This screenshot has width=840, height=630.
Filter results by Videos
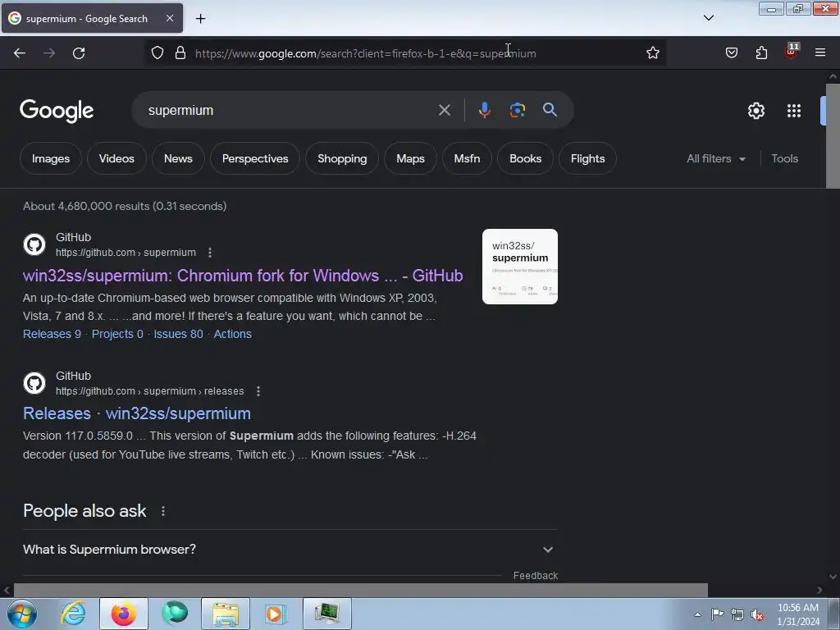coord(116,158)
